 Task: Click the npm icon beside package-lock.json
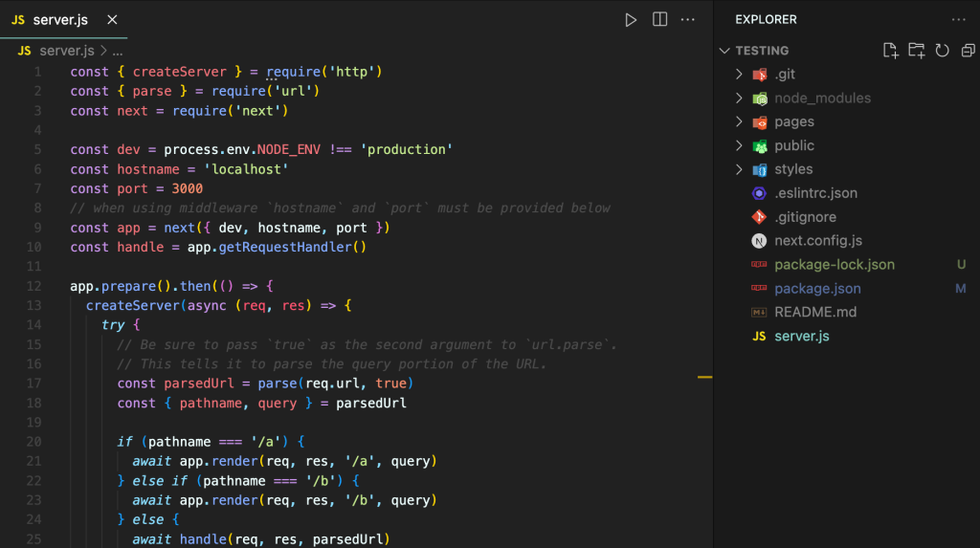pos(759,264)
